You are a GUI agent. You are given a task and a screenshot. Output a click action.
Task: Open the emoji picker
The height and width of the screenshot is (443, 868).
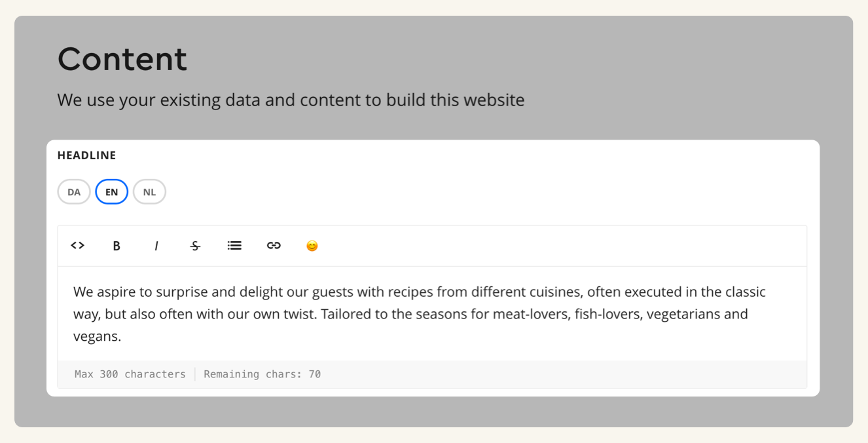pos(312,246)
